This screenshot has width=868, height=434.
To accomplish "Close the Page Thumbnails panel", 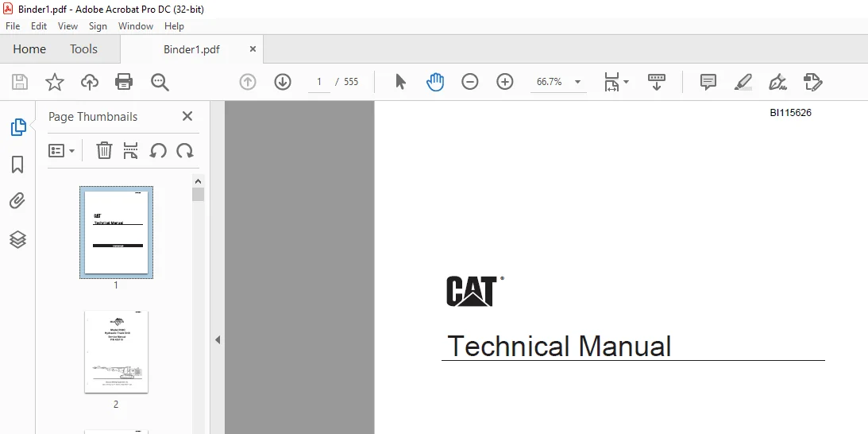I will (x=187, y=116).
